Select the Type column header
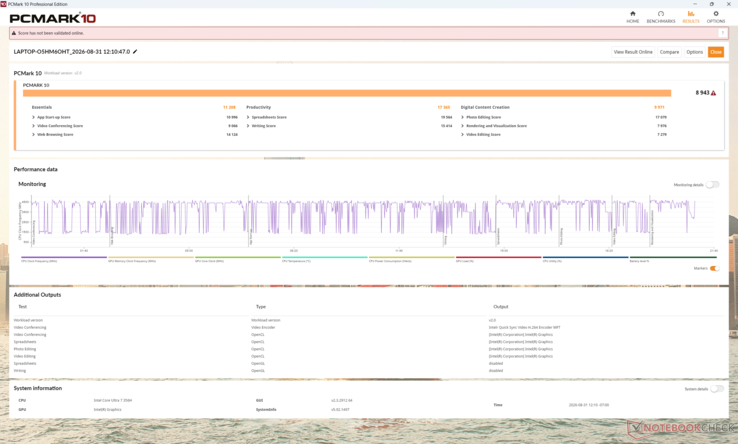 pyautogui.click(x=261, y=307)
